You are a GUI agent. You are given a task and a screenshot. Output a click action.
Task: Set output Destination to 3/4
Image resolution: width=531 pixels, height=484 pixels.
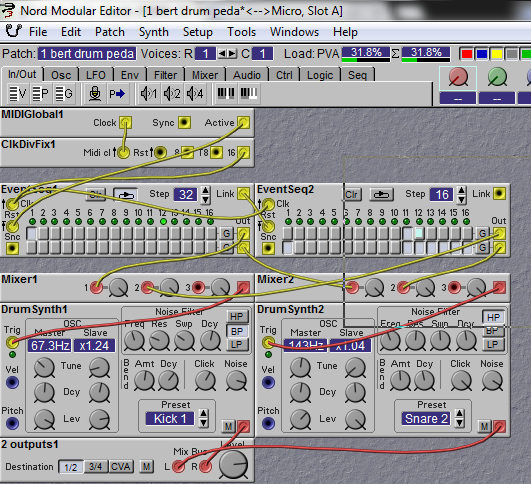[96, 466]
